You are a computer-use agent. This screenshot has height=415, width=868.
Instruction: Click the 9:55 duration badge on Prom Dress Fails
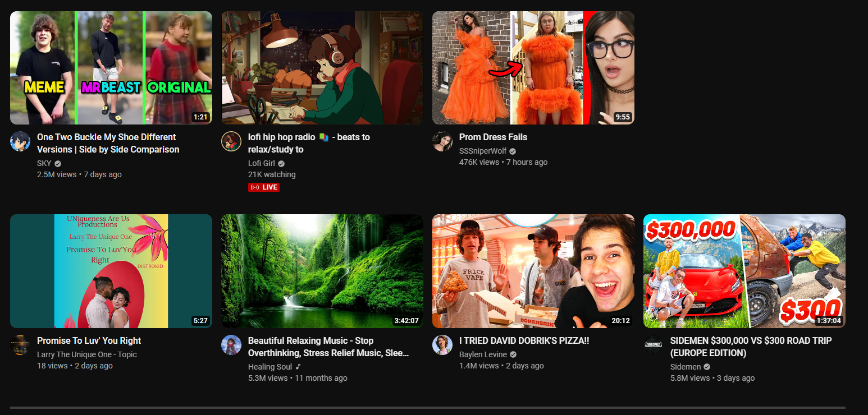pos(622,117)
